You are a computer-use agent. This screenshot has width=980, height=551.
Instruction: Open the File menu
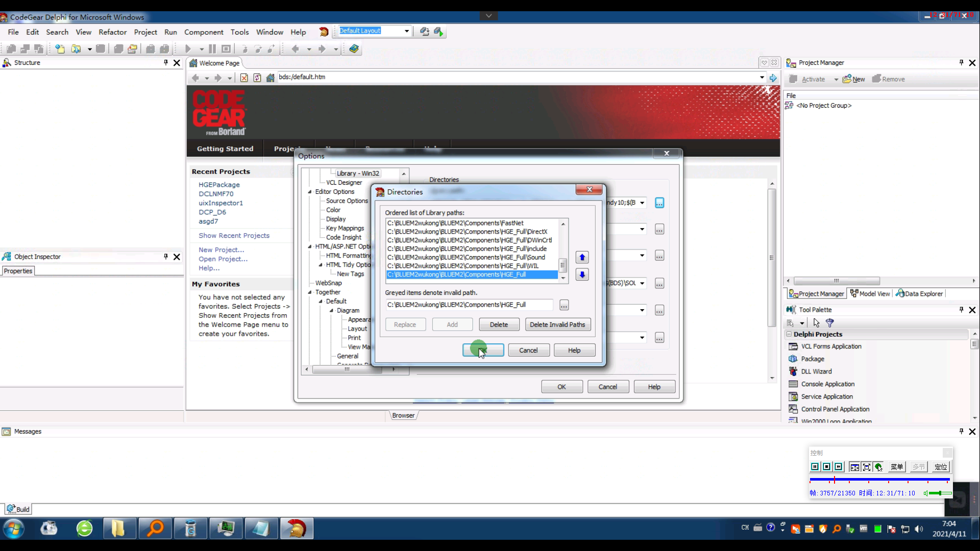click(13, 32)
